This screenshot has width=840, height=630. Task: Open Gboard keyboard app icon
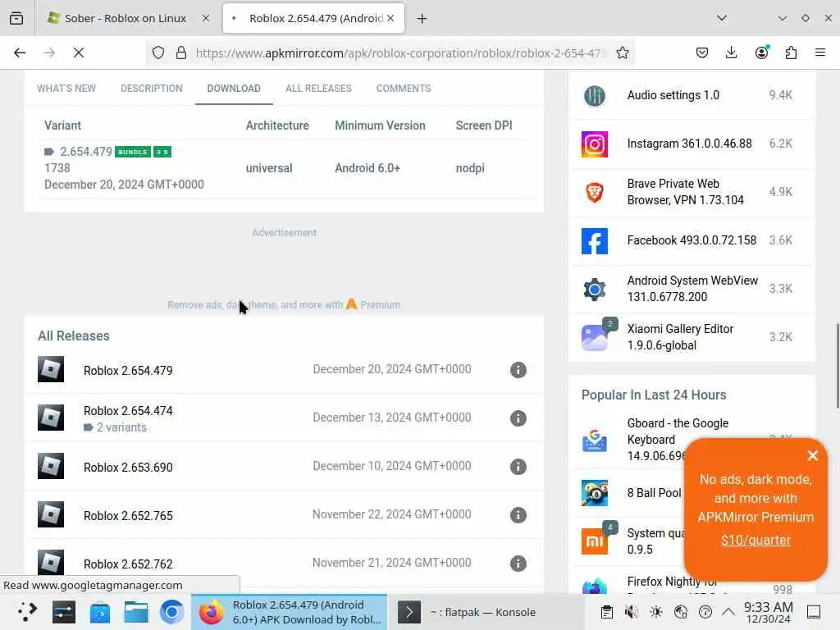click(x=595, y=441)
